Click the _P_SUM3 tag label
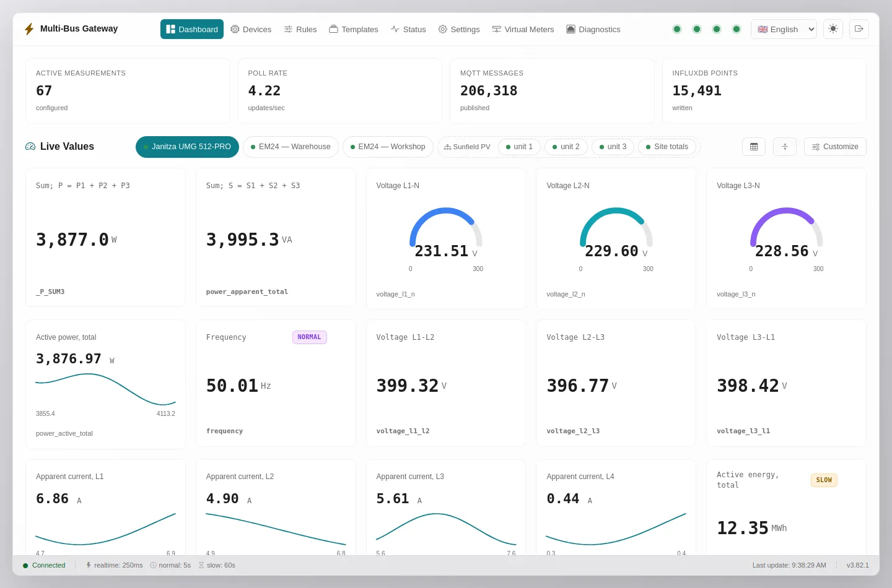The height and width of the screenshot is (588, 892). tap(50, 292)
